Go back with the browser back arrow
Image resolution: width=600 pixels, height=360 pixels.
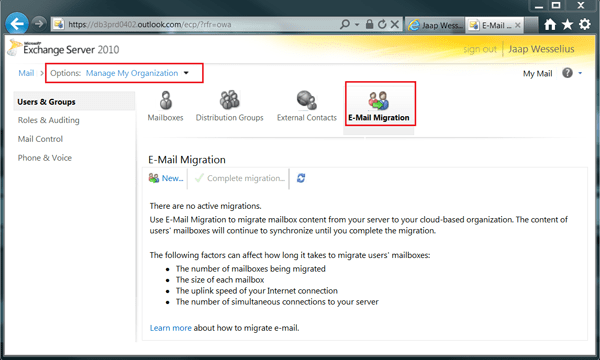coord(17,24)
